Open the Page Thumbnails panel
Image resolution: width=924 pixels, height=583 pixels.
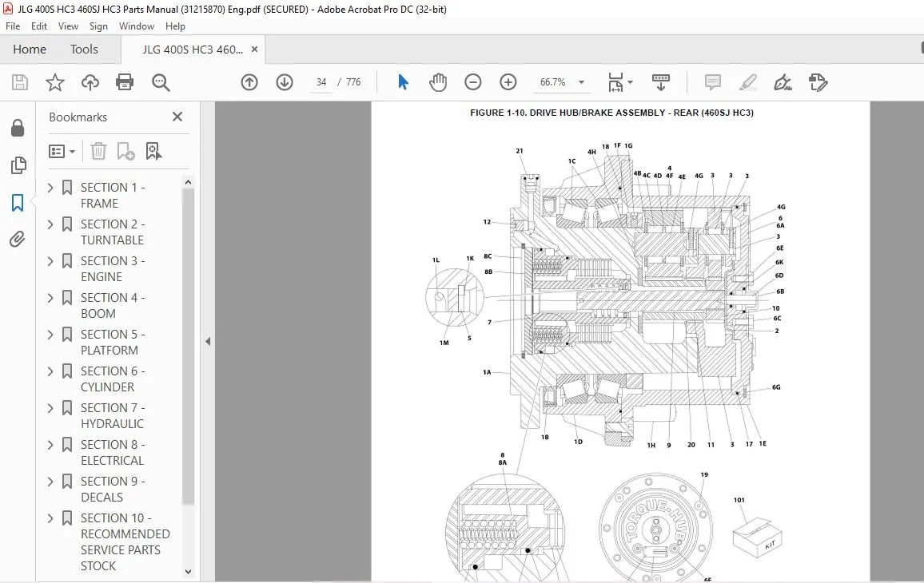tap(18, 165)
